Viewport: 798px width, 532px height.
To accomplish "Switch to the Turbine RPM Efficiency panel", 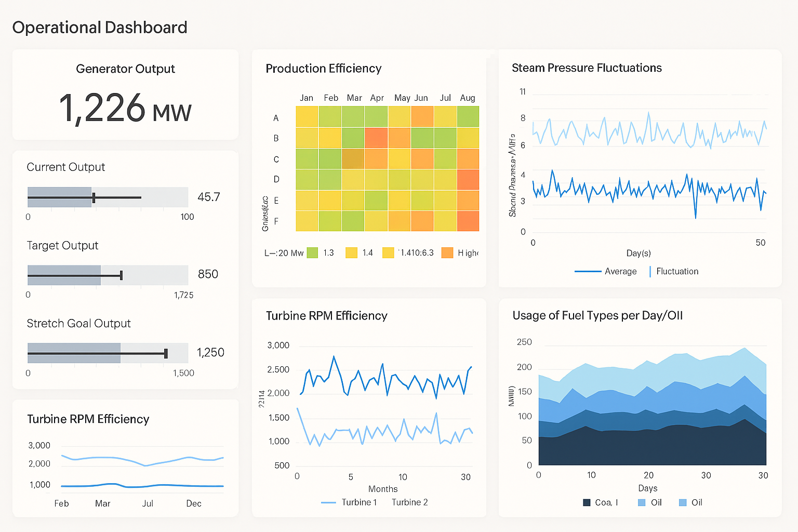I will pyautogui.click(x=327, y=316).
